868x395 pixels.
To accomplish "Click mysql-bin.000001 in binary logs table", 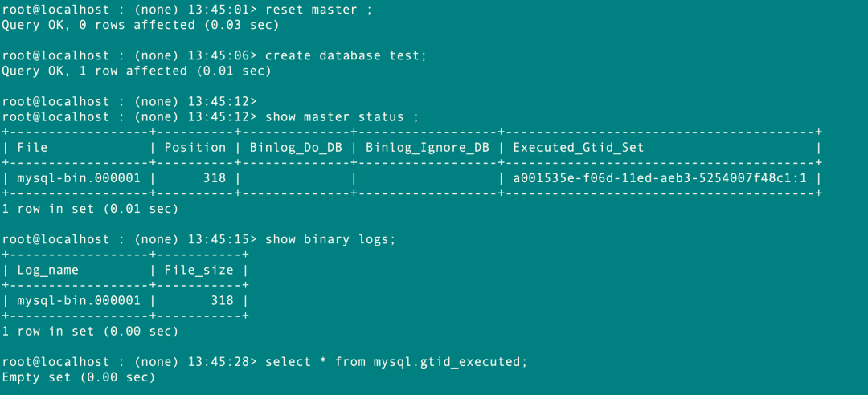I will [x=79, y=300].
